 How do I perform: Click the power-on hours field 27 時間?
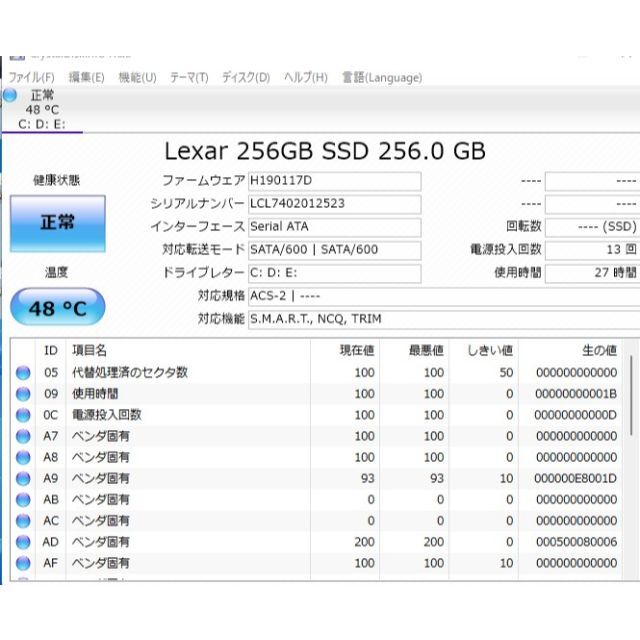point(592,273)
